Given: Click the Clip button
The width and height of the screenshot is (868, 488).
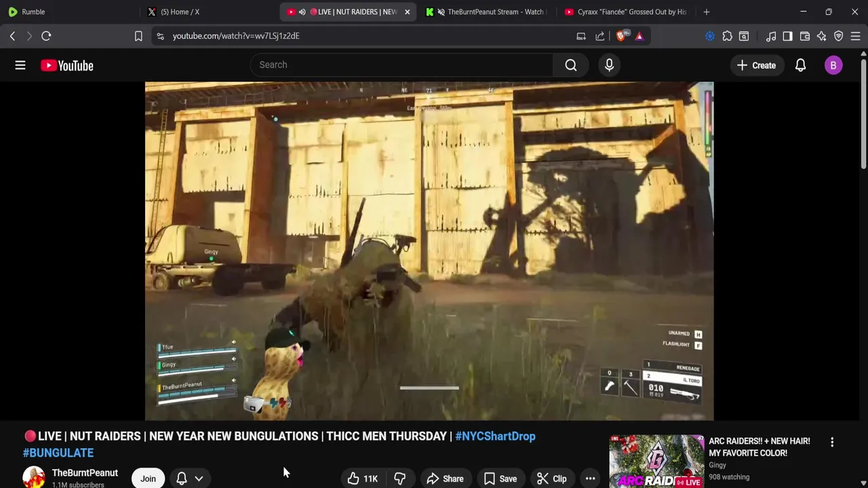Looking at the screenshot, I should [x=551, y=479].
